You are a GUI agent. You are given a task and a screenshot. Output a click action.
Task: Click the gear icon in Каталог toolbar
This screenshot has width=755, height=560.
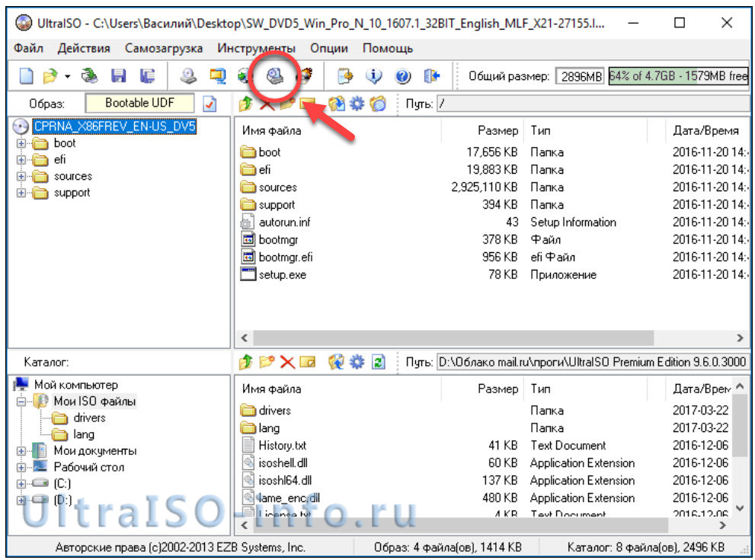(x=357, y=362)
